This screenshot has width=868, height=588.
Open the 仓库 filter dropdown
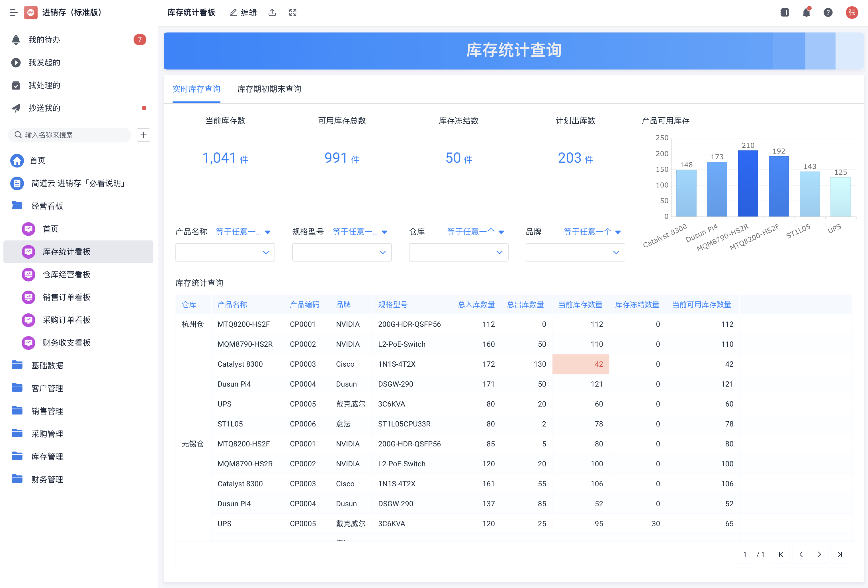(x=459, y=252)
